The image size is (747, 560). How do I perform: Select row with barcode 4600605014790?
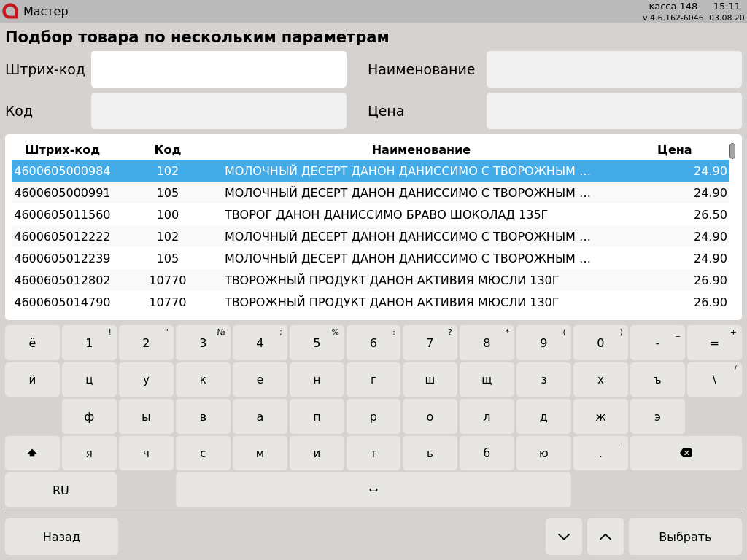tap(62, 303)
